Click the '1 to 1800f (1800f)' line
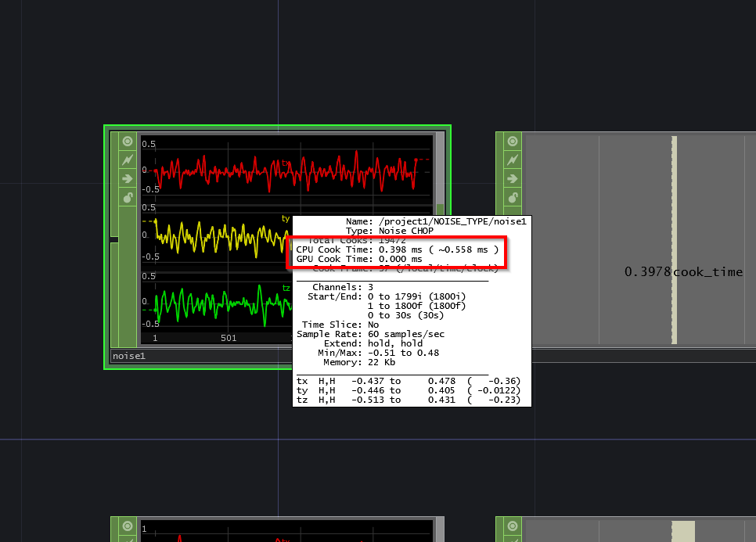756x542 pixels. 416,306
